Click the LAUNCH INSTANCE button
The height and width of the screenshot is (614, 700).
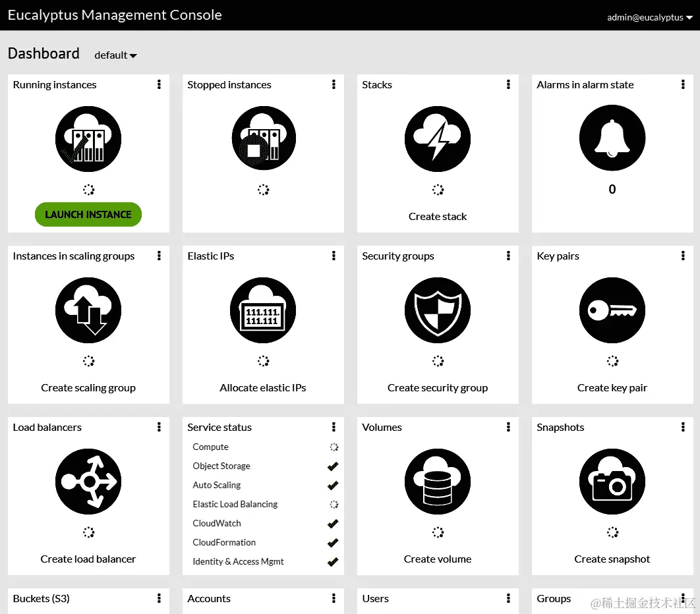tap(88, 215)
